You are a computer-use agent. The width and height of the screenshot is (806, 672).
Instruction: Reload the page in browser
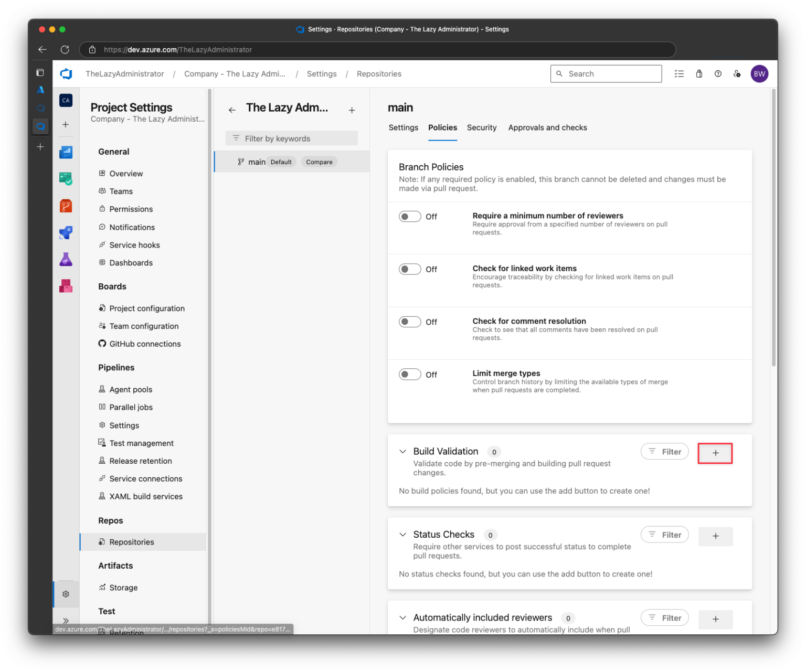tap(65, 49)
